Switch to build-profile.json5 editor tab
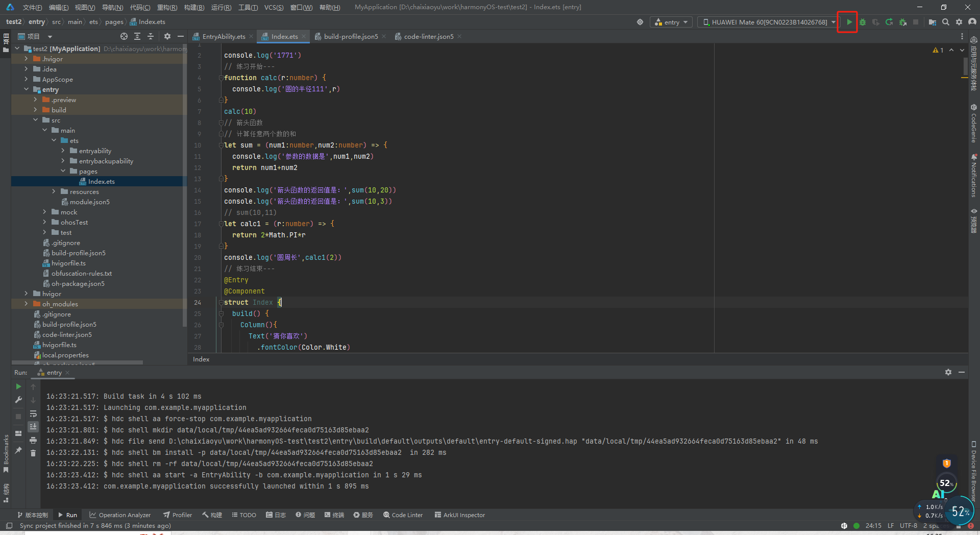 pos(351,36)
